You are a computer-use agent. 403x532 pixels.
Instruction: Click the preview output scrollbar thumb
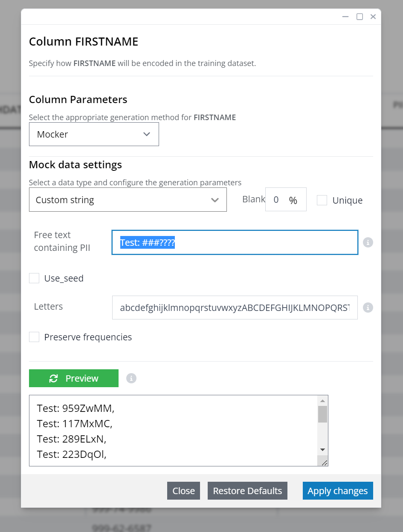[x=323, y=414]
